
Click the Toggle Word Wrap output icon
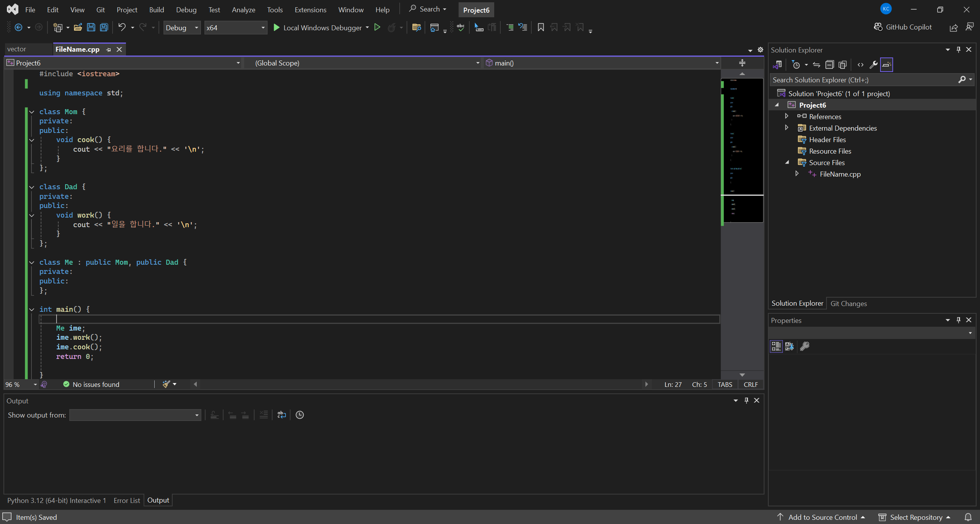[x=282, y=415]
